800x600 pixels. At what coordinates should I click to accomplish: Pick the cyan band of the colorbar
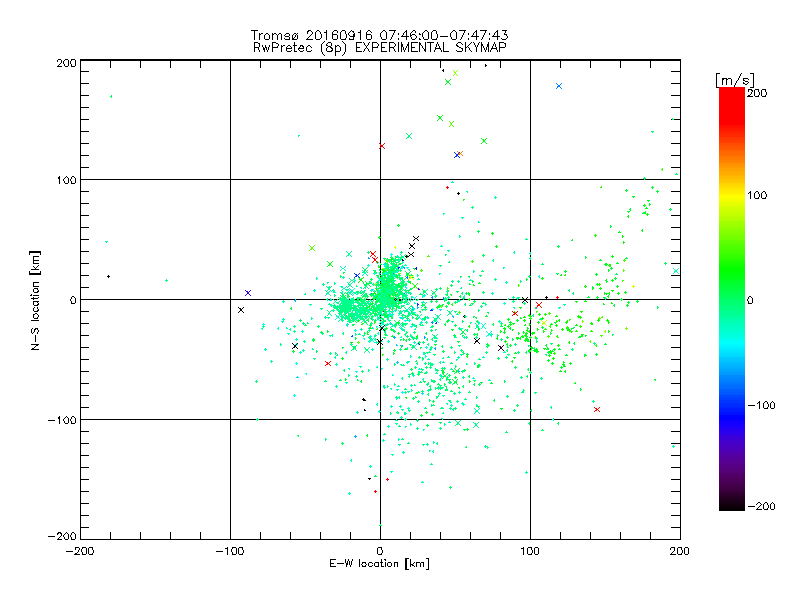click(732, 347)
